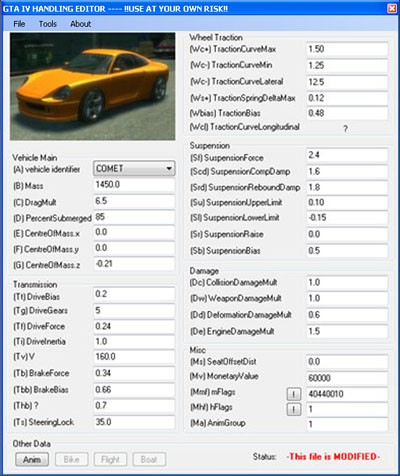This screenshot has height=476, width=400.
Task: Click the SeatOffsetDist input field
Action: (x=347, y=362)
